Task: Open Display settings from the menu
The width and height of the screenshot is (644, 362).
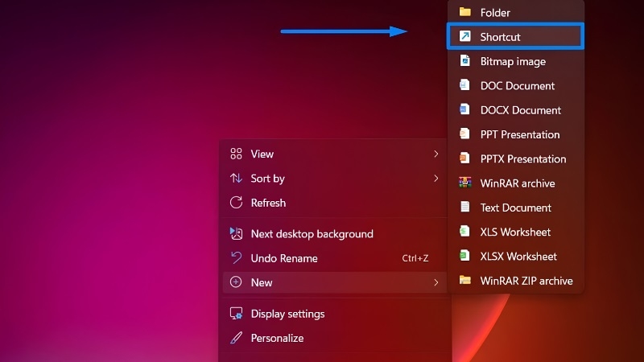Action: coord(334,314)
